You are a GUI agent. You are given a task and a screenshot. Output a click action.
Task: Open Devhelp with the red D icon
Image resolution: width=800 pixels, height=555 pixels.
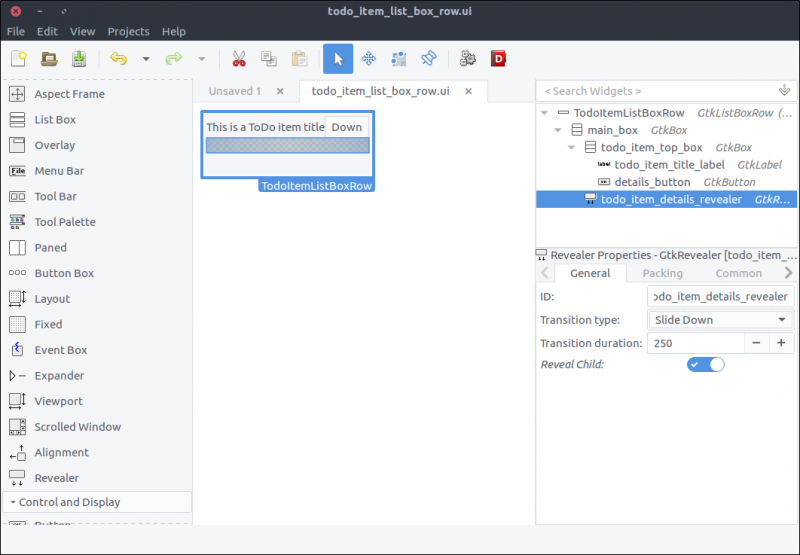(x=498, y=59)
